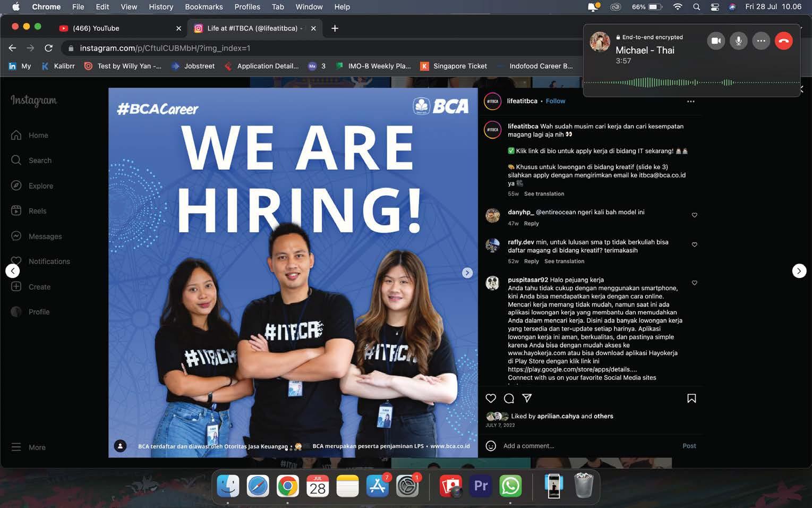Open Chrome Bookmarks menu
The width and height of the screenshot is (812, 508).
tap(204, 7)
